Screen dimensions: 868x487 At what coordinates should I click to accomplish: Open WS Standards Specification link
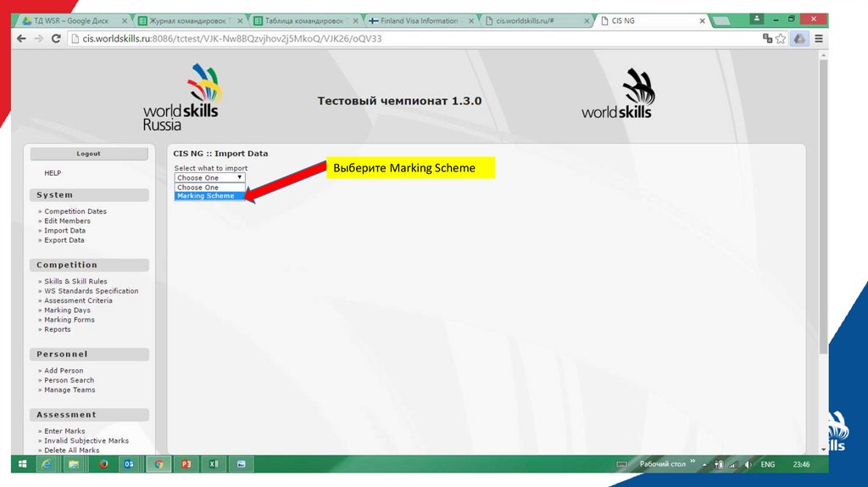pos(92,291)
